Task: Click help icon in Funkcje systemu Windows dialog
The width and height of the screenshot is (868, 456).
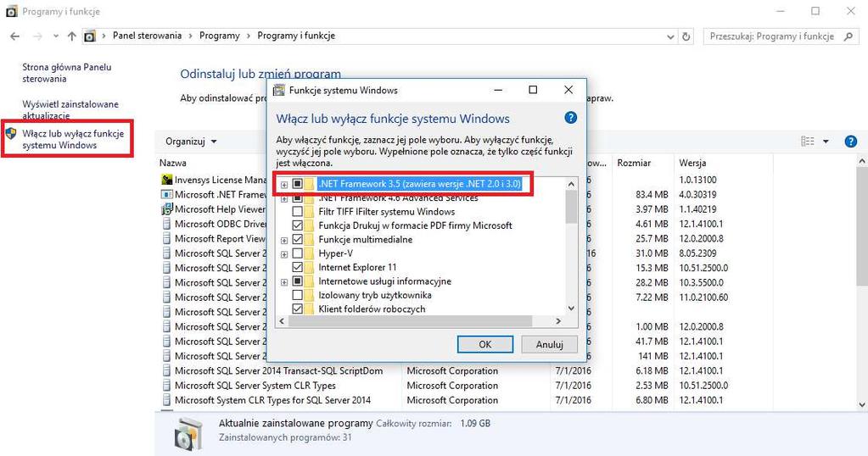Action: click(571, 118)
